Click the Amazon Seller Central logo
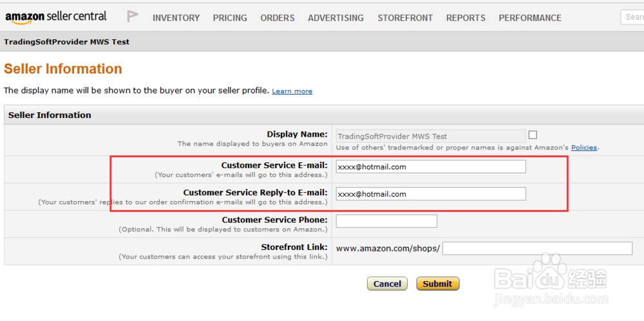644x321 pixels. [55, 17]
